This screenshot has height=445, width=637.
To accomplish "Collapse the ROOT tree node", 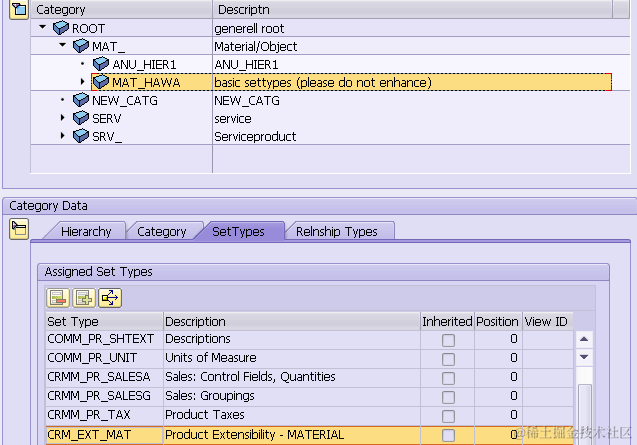I will pyautogui.click(x=43, y=27).
